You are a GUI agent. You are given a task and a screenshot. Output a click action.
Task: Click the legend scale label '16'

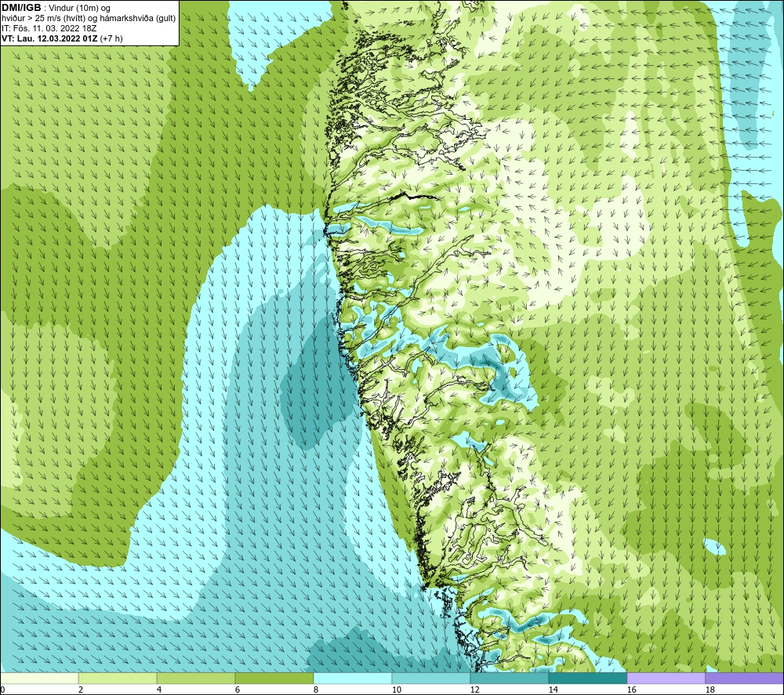point(631,690)
